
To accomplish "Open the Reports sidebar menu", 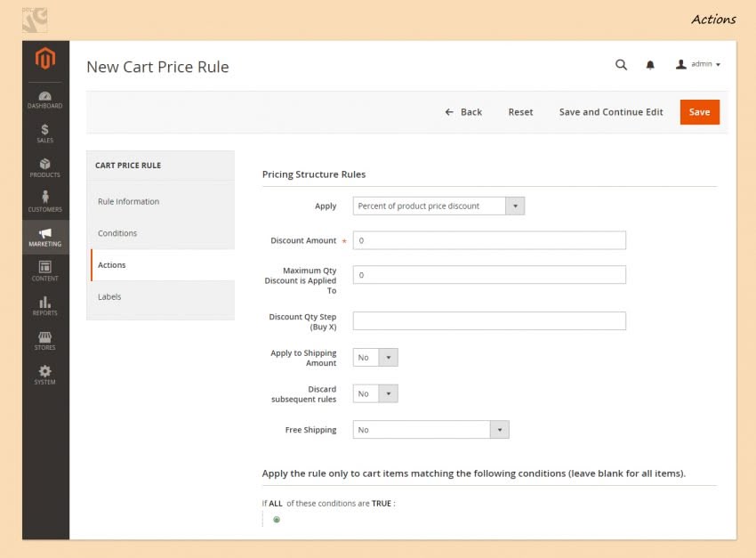I will point(44,306).
